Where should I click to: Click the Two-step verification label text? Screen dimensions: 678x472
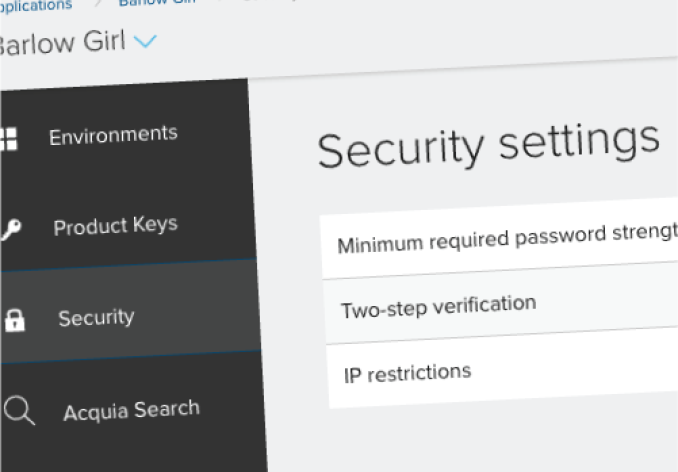tap(438, 305)
